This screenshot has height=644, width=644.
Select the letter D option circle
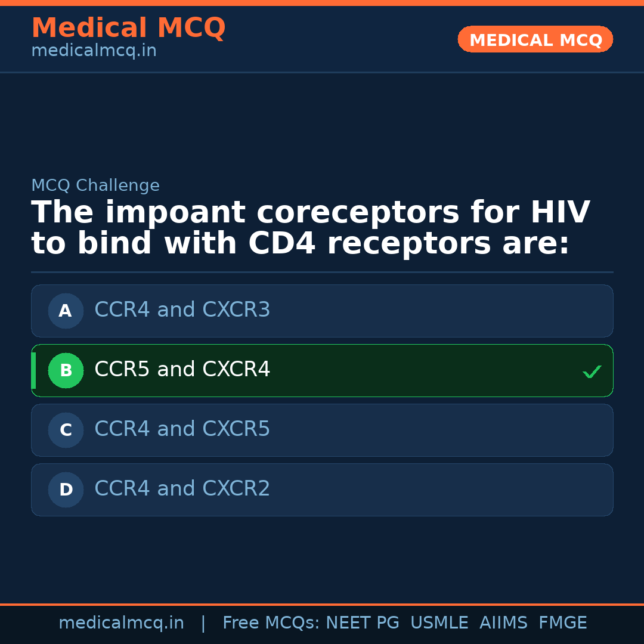click(66, 490)
